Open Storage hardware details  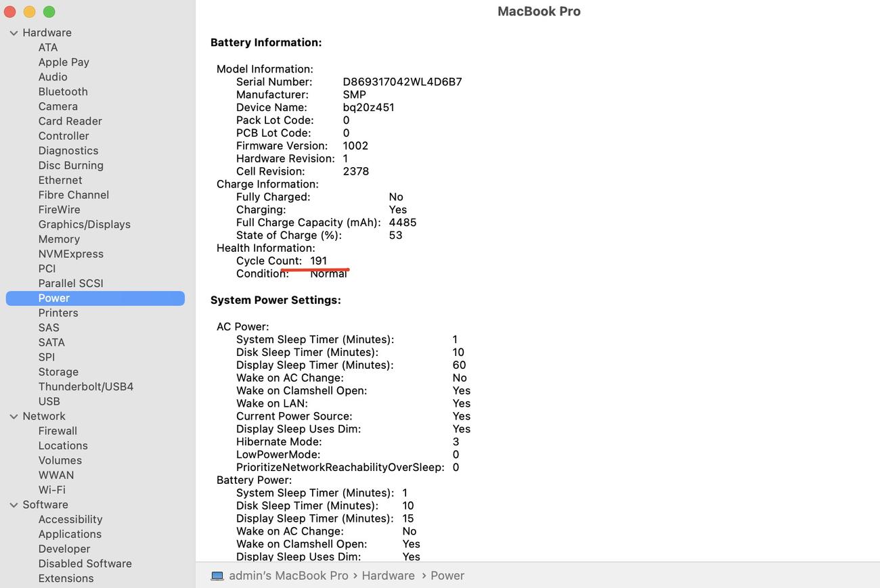58,372
